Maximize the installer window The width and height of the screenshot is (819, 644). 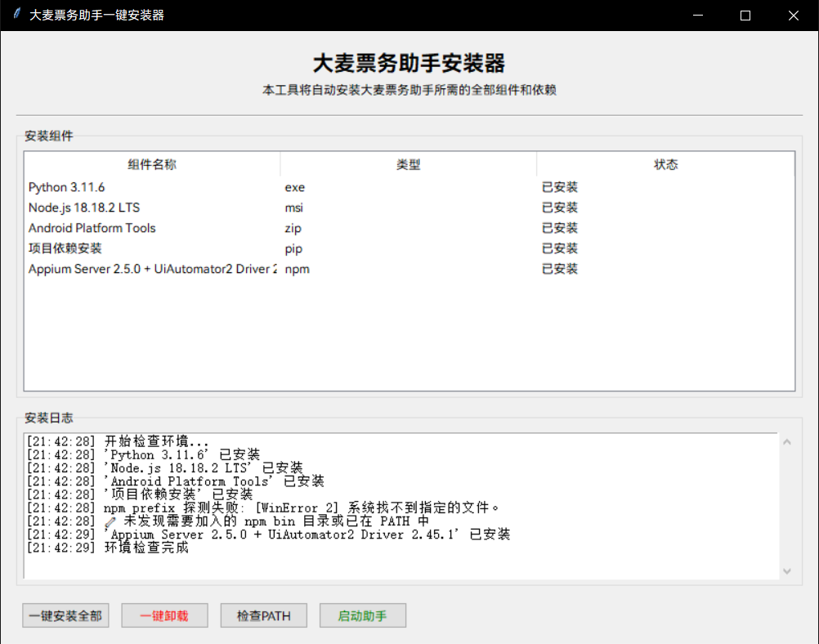pos(745,16)
